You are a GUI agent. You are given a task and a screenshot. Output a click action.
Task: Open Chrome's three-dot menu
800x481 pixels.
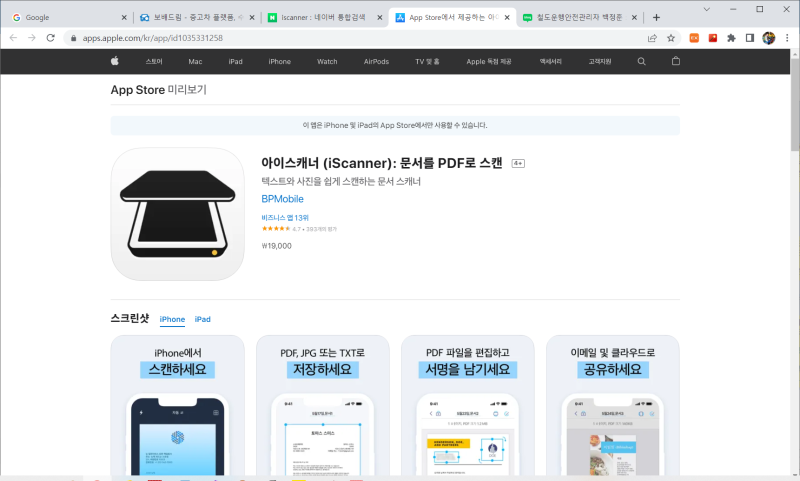coord(787,38)
